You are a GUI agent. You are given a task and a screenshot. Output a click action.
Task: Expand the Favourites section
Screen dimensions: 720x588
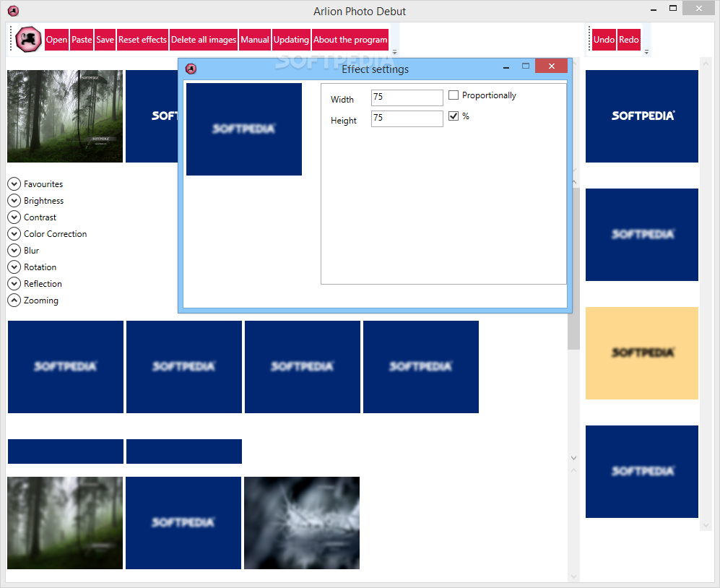tap(14, 183)
